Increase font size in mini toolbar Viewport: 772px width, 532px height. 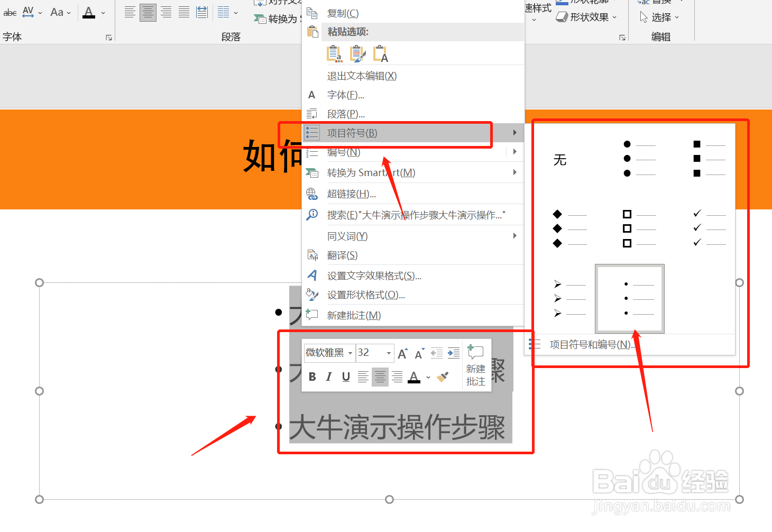click(x=403, y=353)
